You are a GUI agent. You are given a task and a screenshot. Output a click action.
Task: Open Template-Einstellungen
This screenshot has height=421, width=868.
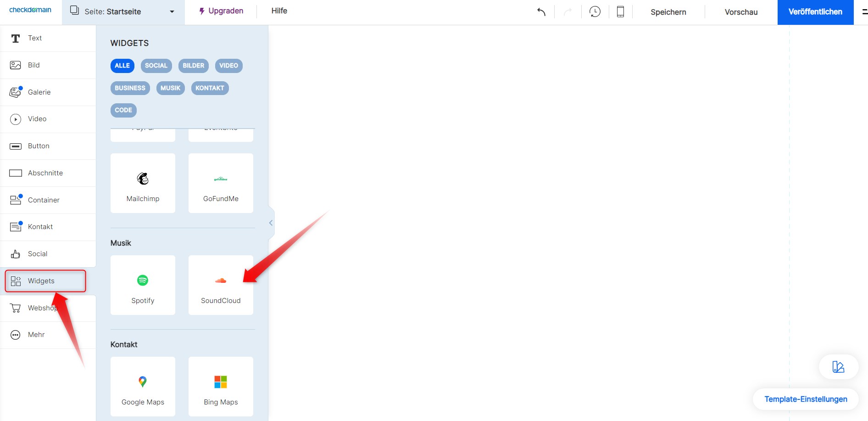click(806, 399)
